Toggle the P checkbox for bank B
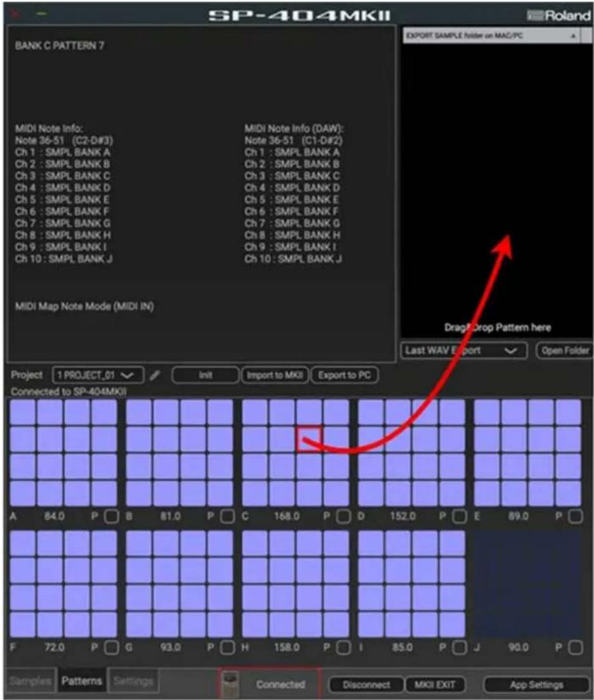Viewport: 594px width, 700px height. [228, 517]
